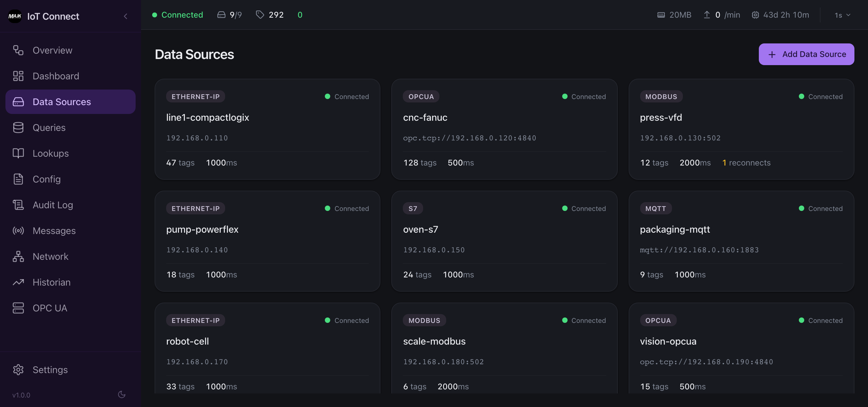Click the v1.0.0 version label
Image resolution: width=868 pixels, height=407 pixels.
[21, 395]
